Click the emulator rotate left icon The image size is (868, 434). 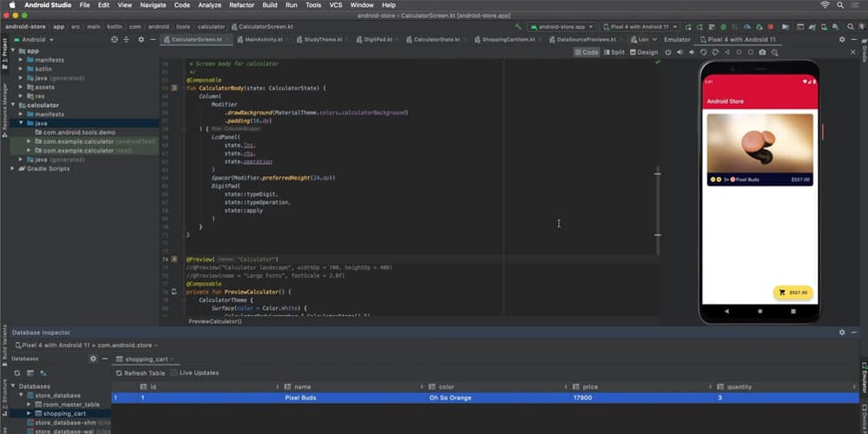coord(704,53)
